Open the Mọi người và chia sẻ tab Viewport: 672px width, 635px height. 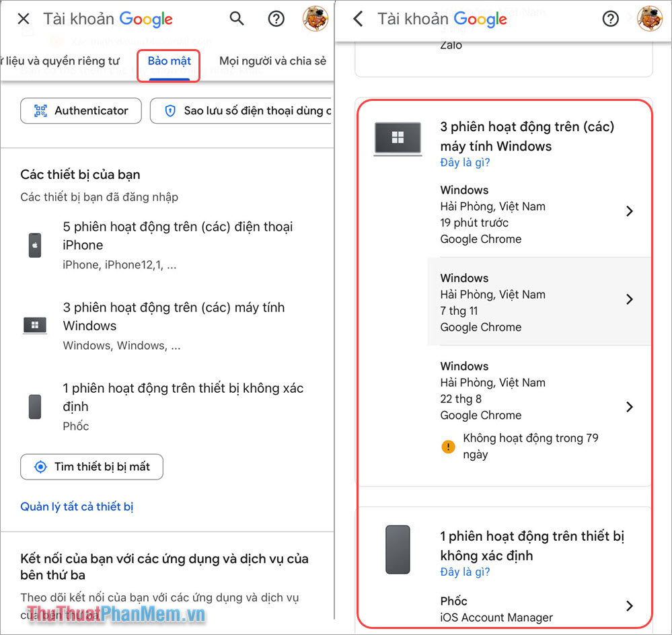[x=272, y=61]
